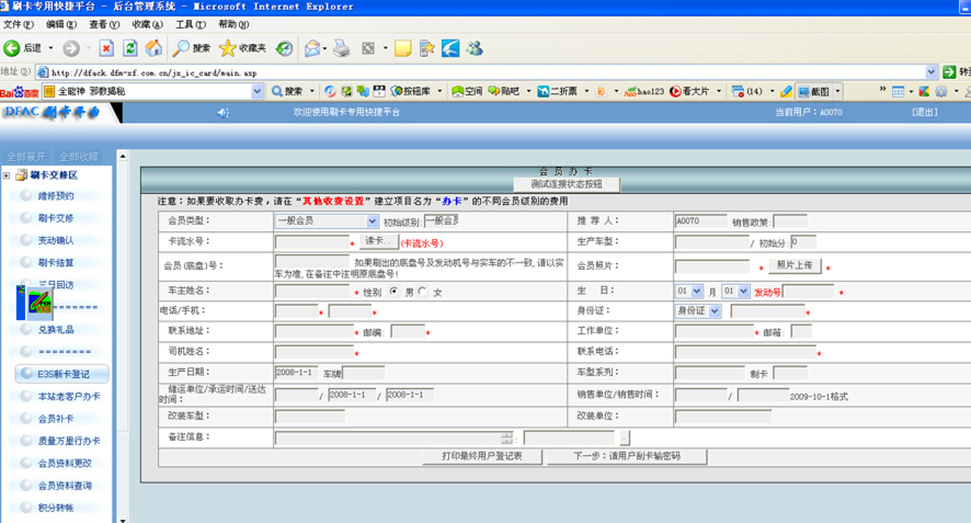This screenshot has height=523, width=971.
Task: Click the IE Forward arrow button
Action: point(71,48)
